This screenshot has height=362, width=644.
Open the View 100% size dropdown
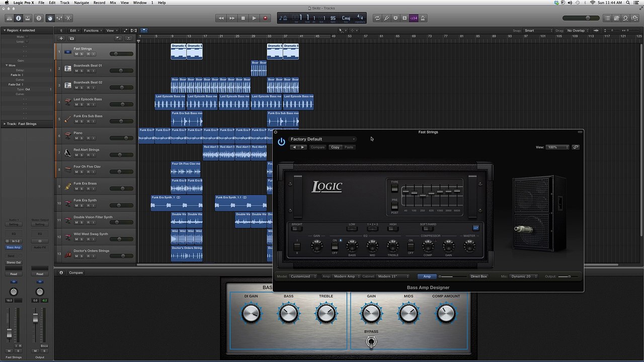coord(557,147)
